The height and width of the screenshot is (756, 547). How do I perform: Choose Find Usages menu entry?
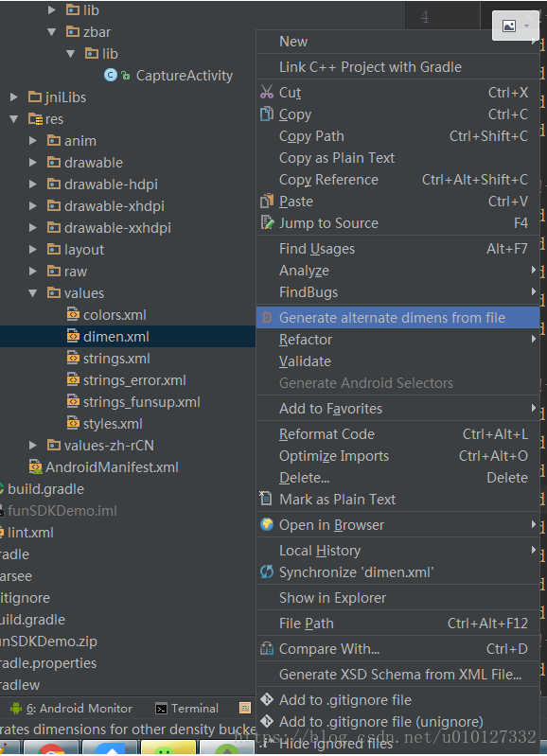(x=397, y=248)
